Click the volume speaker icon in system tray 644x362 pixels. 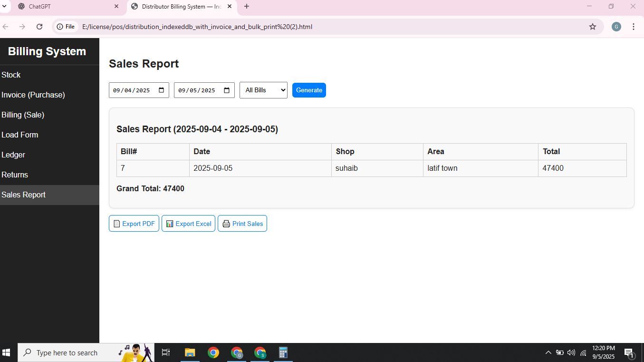pyautogui.click(x=571, y=352)
